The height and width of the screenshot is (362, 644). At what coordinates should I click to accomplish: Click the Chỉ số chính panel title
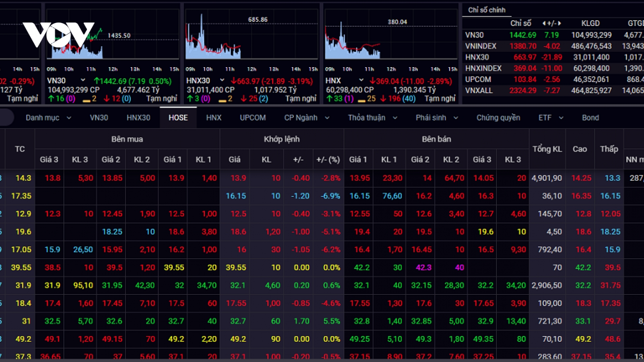tap(487, 10)
